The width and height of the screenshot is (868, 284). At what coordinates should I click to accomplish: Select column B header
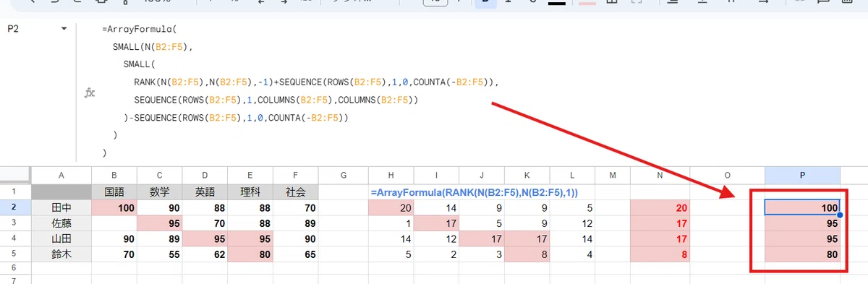pyautogui.click(x=114, y=176)
